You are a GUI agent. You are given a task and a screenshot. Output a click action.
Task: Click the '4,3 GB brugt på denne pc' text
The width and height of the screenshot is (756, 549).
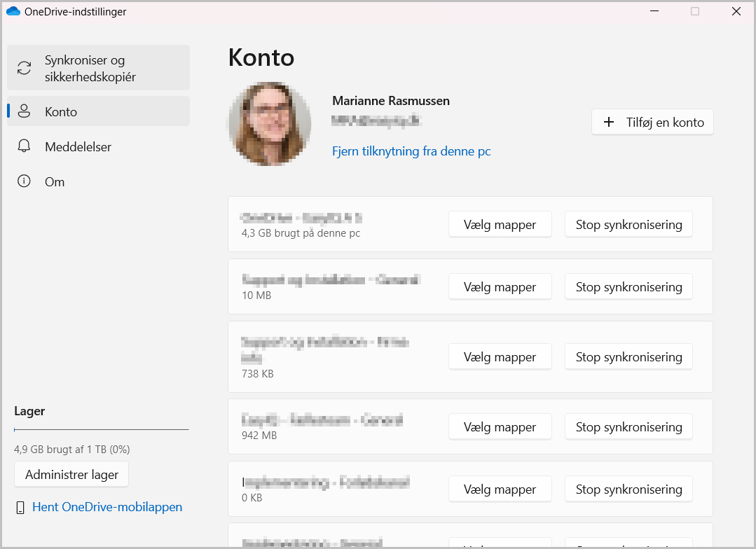tap(301, 233)
